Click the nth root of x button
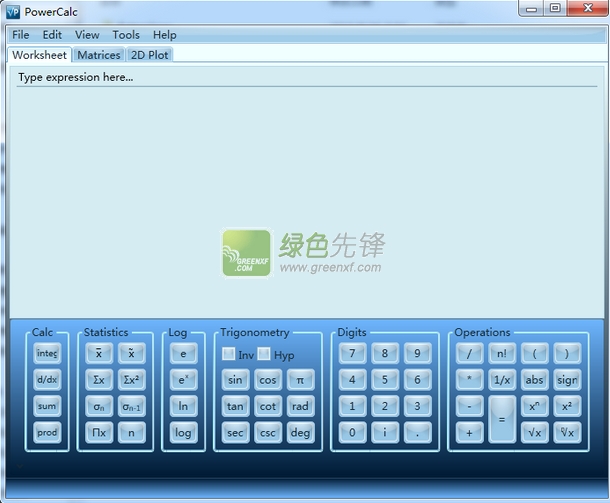Image resolution: width=610 pixels, height=503 pixels. [567, 433]
